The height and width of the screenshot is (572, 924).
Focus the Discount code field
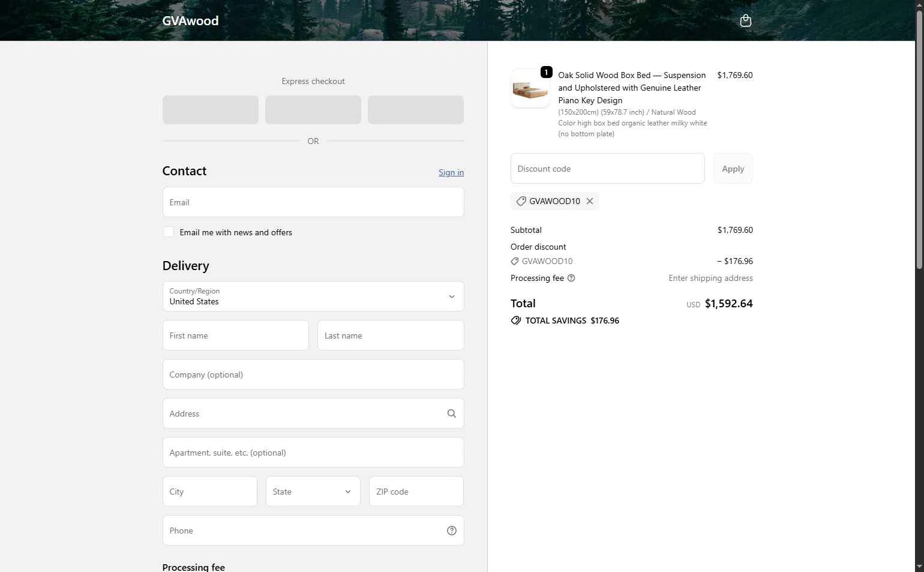607,169
